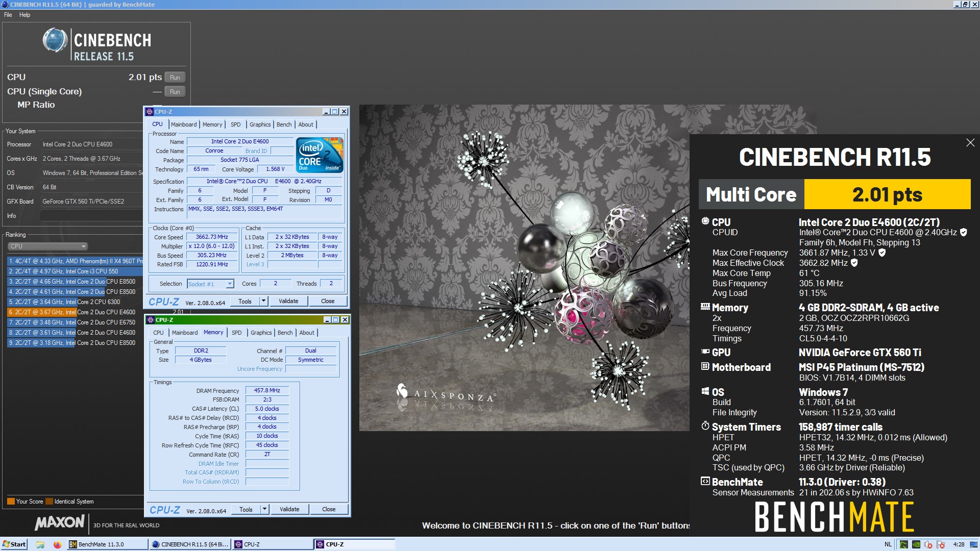
Task: Click the verified shield after Max Effective Clock value
Action: click(x=854, y=263)
